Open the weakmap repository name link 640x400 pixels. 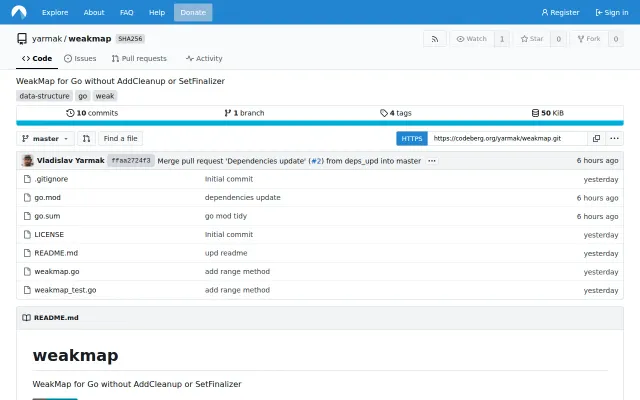90,39
